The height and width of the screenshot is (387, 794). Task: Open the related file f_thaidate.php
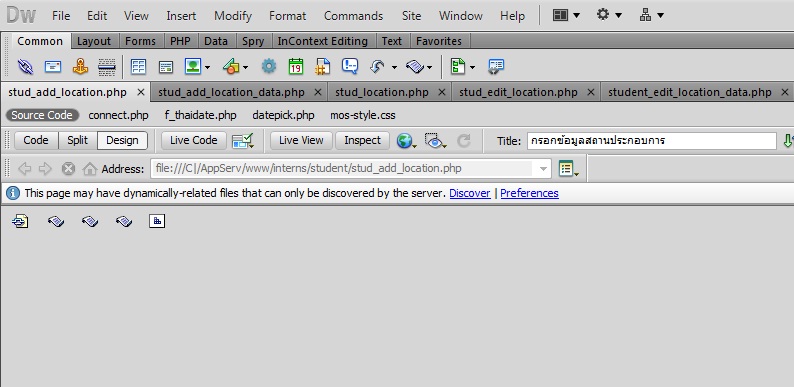(200, 115)
